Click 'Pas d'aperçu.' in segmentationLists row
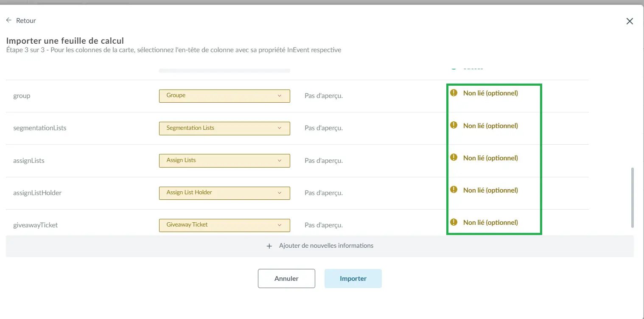644x319 pixels. 324,128
